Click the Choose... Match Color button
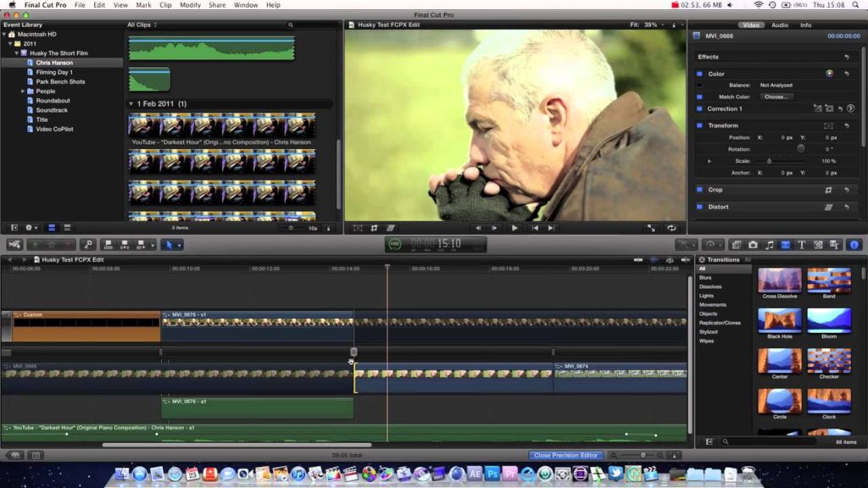The height and width of the screenshot is (488, 868). pos(776,97)
